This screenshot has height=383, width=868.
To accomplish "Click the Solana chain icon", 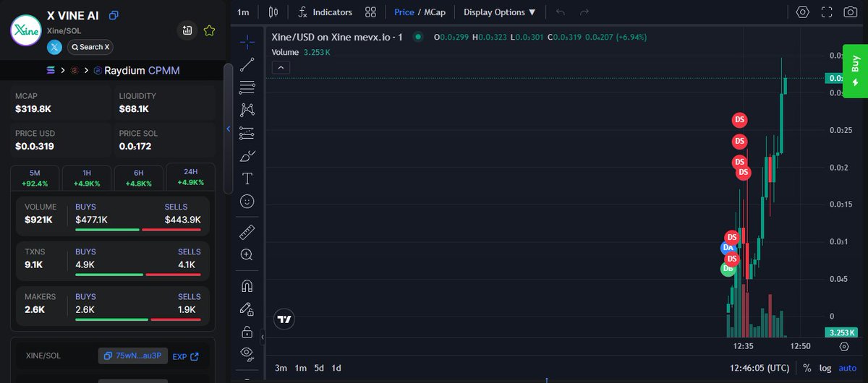I will pyautogui.click(x=51, y=70).
